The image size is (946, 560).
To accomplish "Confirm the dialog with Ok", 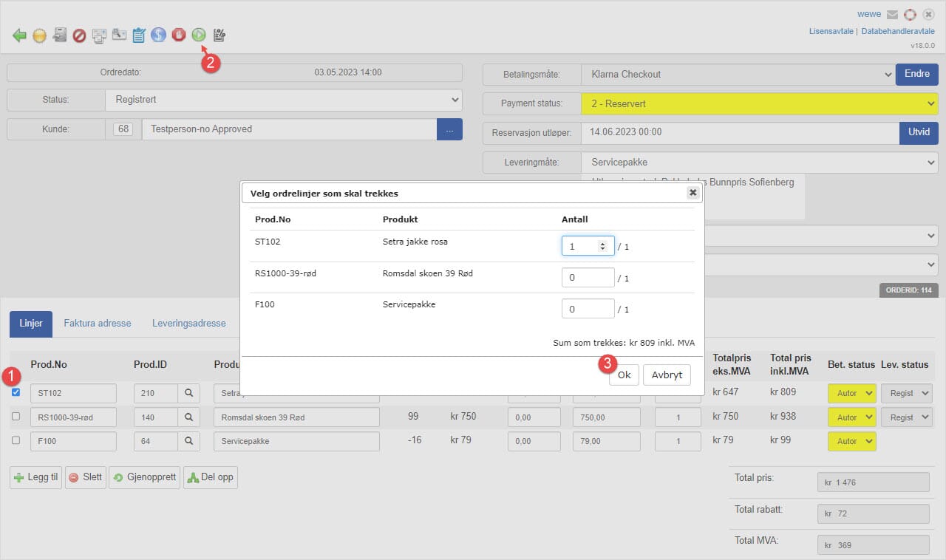I will click(x=624, y=375).
